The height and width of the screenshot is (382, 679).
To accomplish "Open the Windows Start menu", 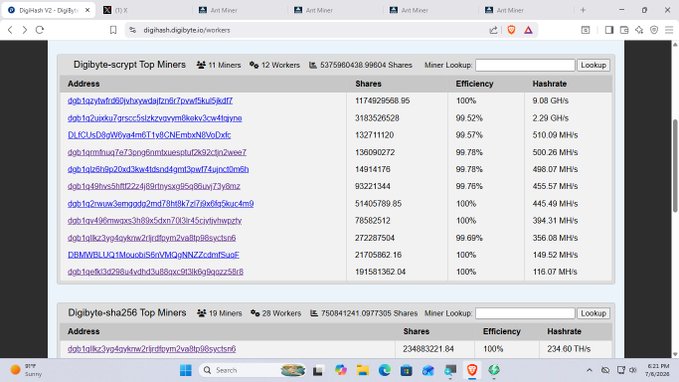I will [186, 370].
